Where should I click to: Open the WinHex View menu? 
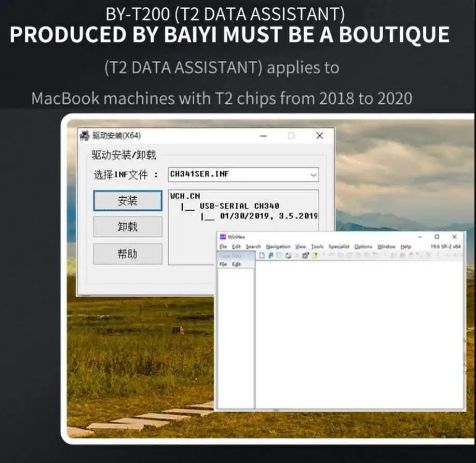(301, 247)
